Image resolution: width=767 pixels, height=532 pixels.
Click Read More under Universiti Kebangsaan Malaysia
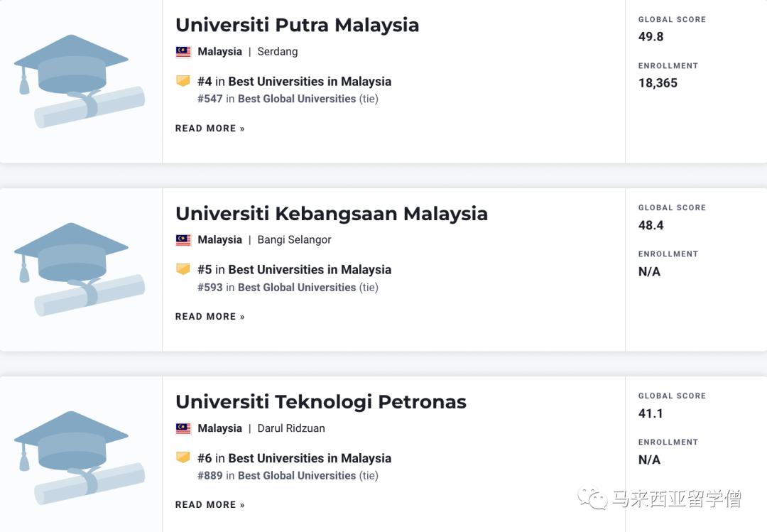click(x=210, y=317)
